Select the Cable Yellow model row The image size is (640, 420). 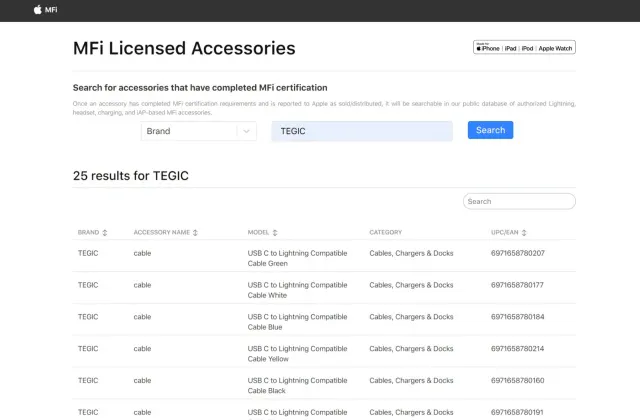coord(297,354)
